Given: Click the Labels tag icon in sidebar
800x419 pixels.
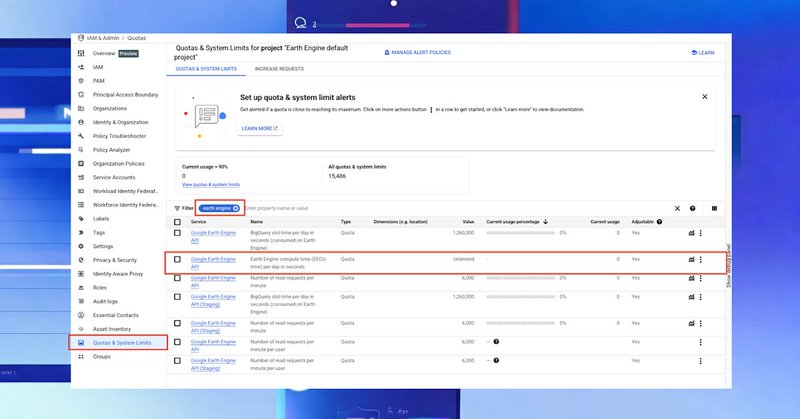Looking at the screenshot, I should tap(81, 218).
